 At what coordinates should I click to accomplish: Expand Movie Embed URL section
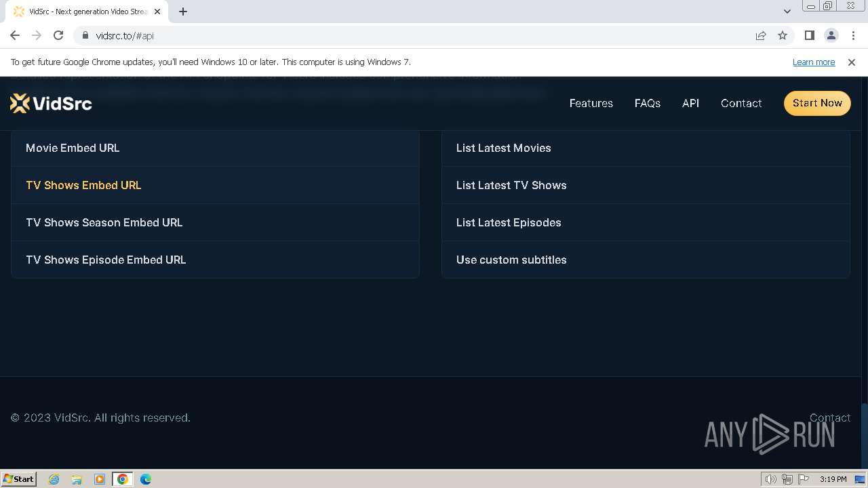point(215,148)
